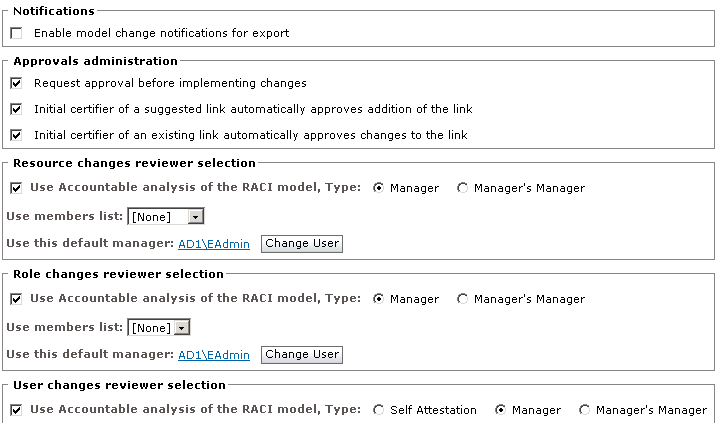
Task: Uncheck RACI Accountable analysis for Role changes
Action: [x=16, y=298]
